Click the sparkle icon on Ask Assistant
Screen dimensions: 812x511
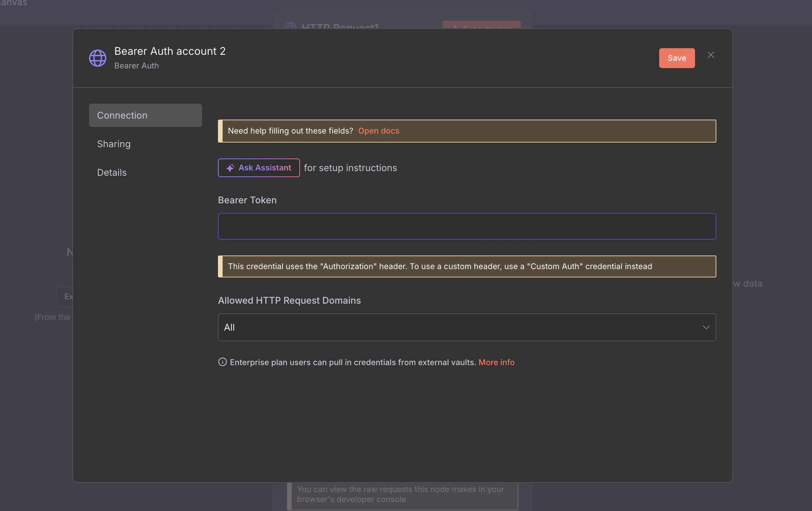pyautogui.click(x=230, y=168)
